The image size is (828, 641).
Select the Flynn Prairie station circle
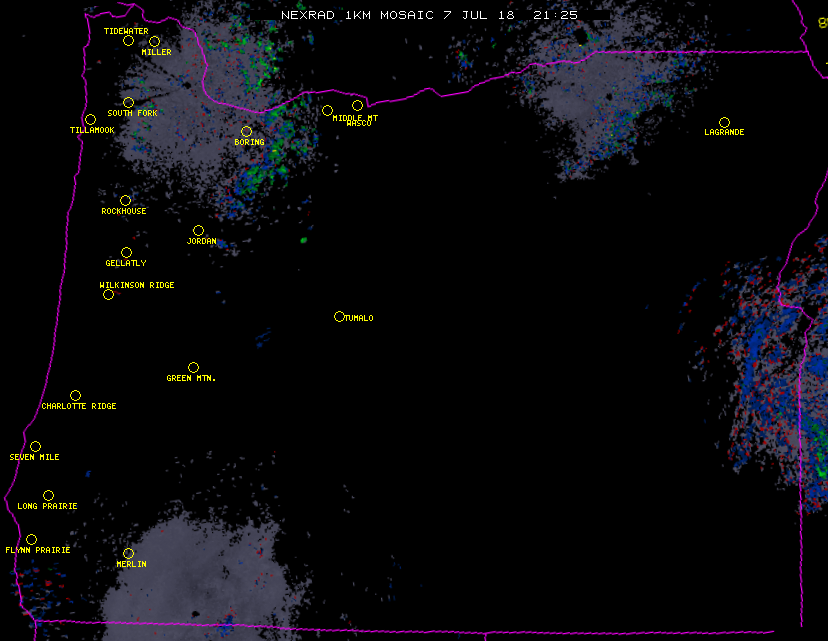(31, 539)
